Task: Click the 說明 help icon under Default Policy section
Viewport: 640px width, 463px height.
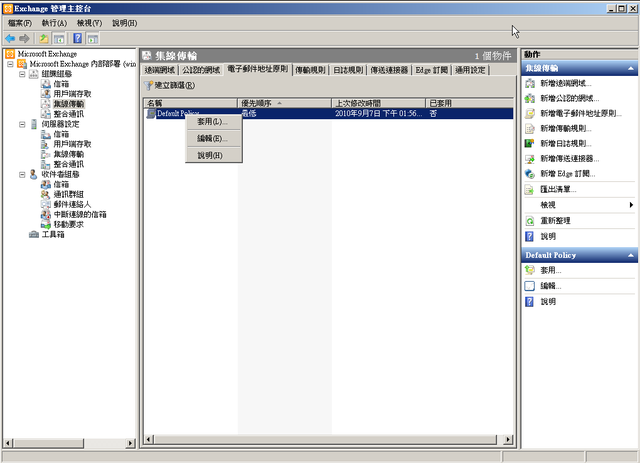Action: coord(530,302)
